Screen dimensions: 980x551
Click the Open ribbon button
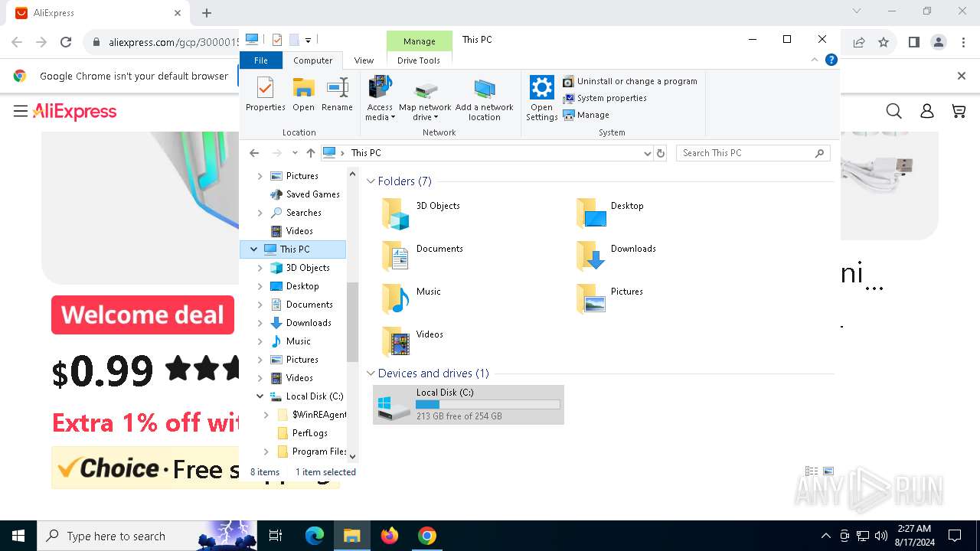[303, 95]
